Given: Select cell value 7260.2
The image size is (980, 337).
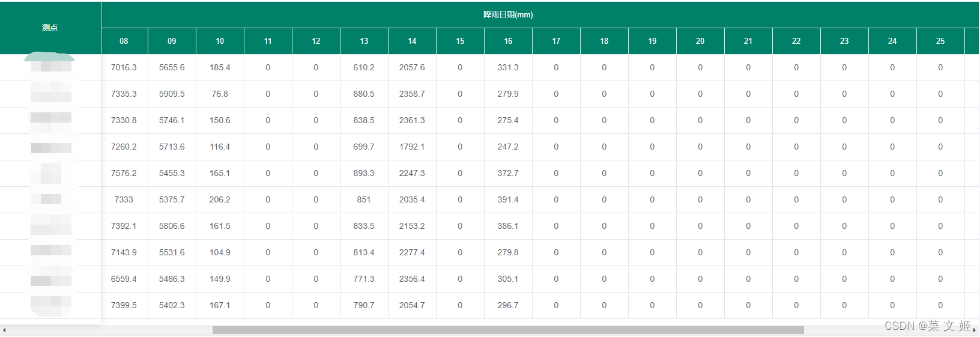Looking at the screenshot, I should pyautogui.click(x=124, y=147).
